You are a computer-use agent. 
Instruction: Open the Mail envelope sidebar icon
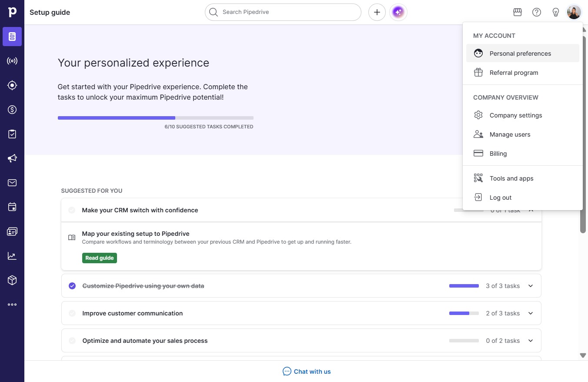click(12, 183)
